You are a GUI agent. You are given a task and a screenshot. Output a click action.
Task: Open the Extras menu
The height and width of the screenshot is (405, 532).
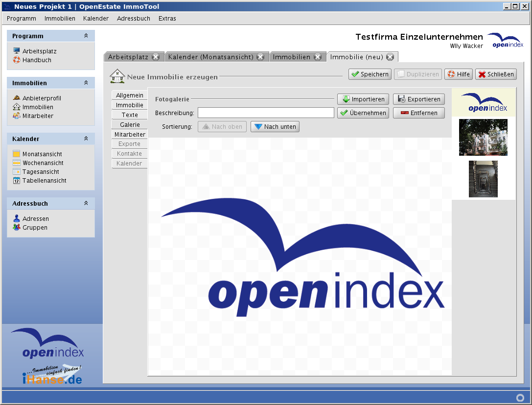(167, 19)
